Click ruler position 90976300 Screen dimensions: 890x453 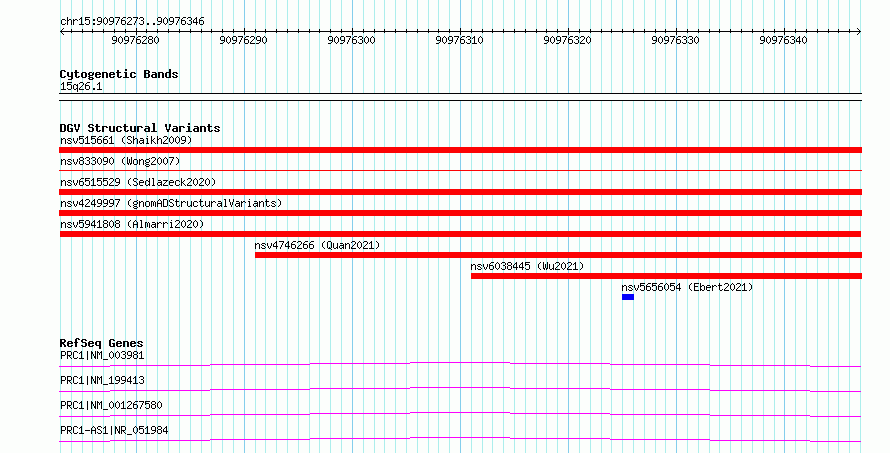tap(351, 40)
